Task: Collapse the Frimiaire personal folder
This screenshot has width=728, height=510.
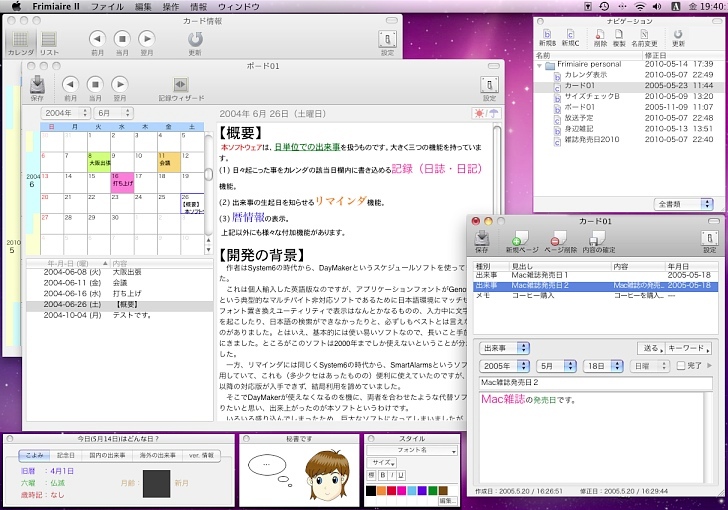Action: pyautogui.click(x=541, y=64)
